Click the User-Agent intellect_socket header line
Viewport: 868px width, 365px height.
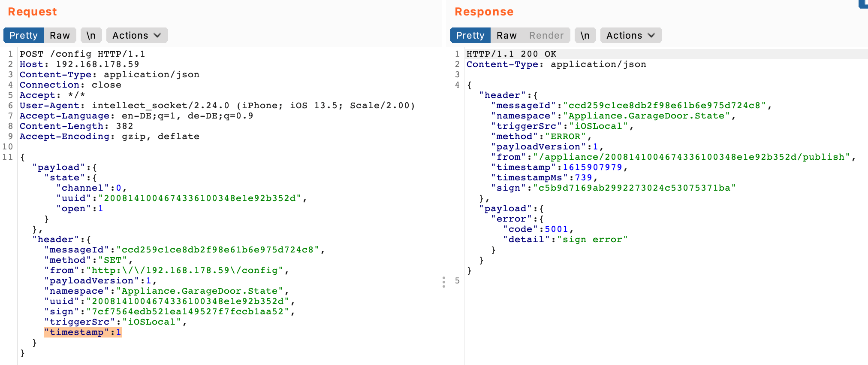[x=217, y=106]
